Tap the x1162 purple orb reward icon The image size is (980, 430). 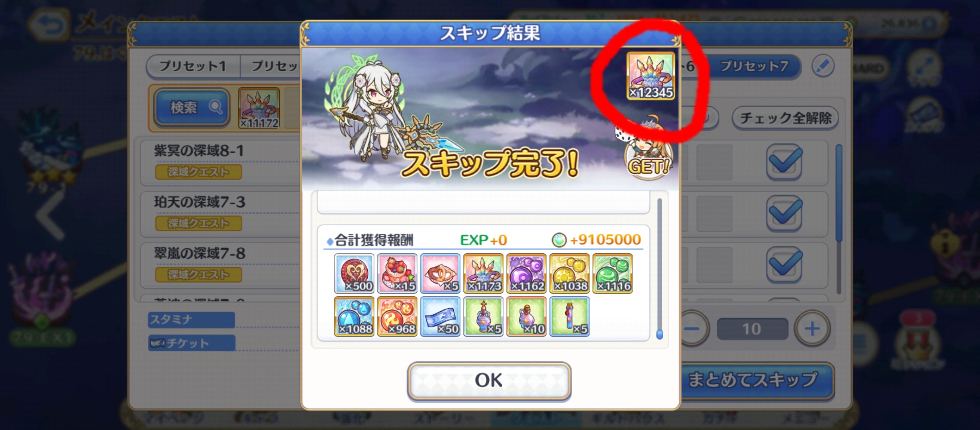pos(526,274)
